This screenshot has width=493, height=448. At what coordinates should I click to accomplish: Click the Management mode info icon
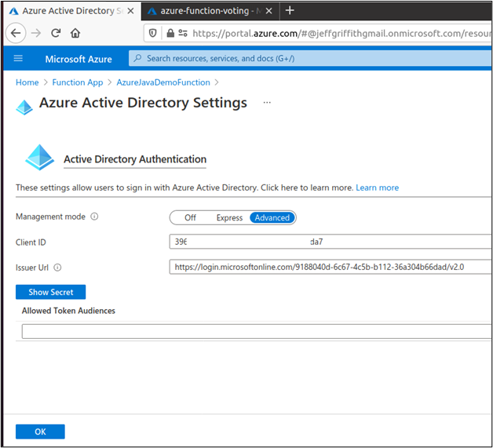94,217
